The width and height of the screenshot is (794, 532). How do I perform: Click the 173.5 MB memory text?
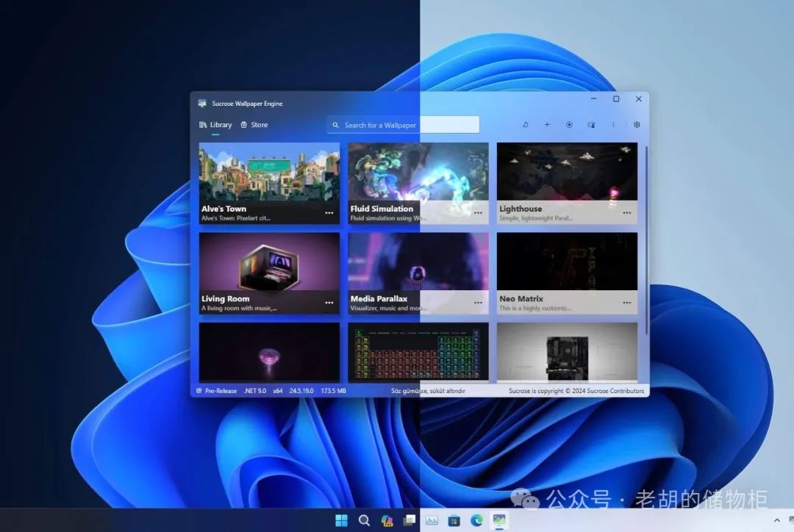pos(333,391)
